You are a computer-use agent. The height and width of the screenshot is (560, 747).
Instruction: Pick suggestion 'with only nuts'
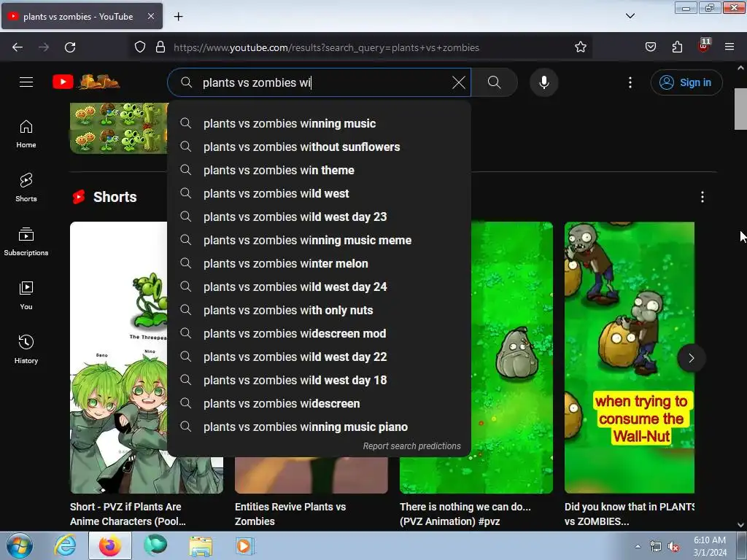tap(320, 310)
